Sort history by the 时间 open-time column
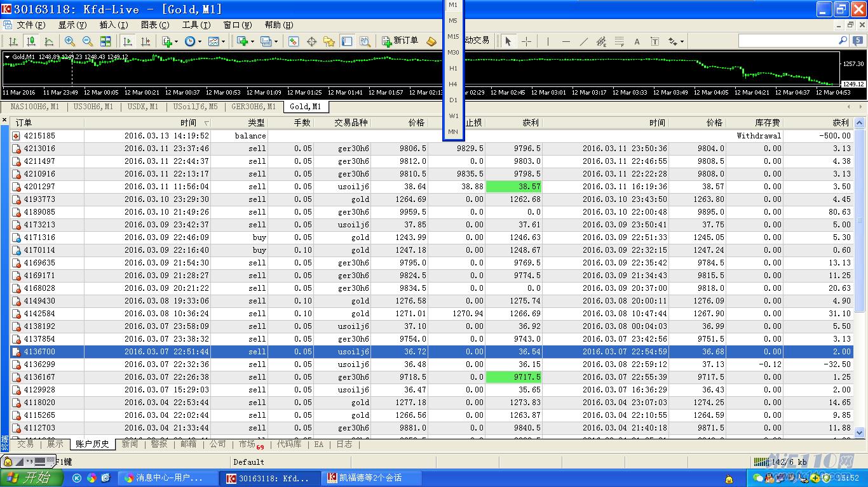 pos(147,123)
